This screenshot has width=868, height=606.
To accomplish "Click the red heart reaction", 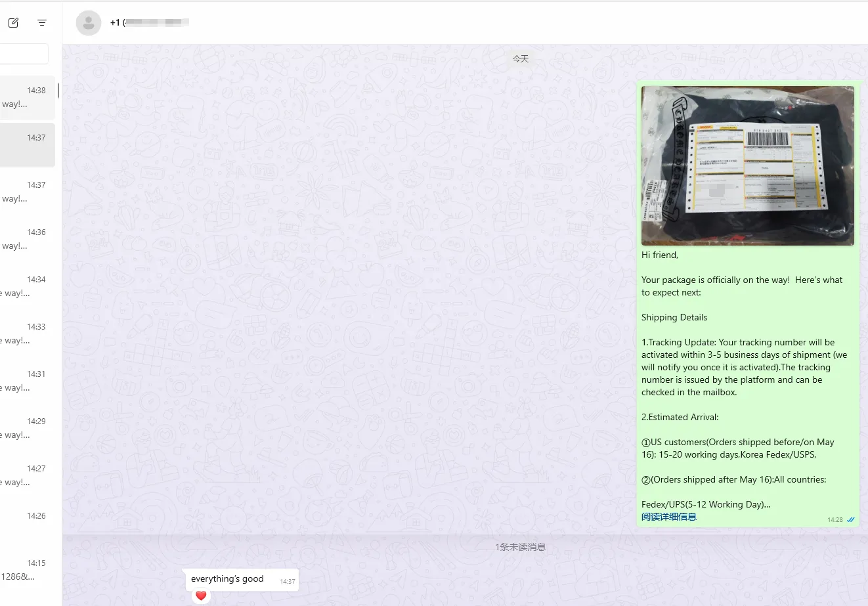I will 201,595.
